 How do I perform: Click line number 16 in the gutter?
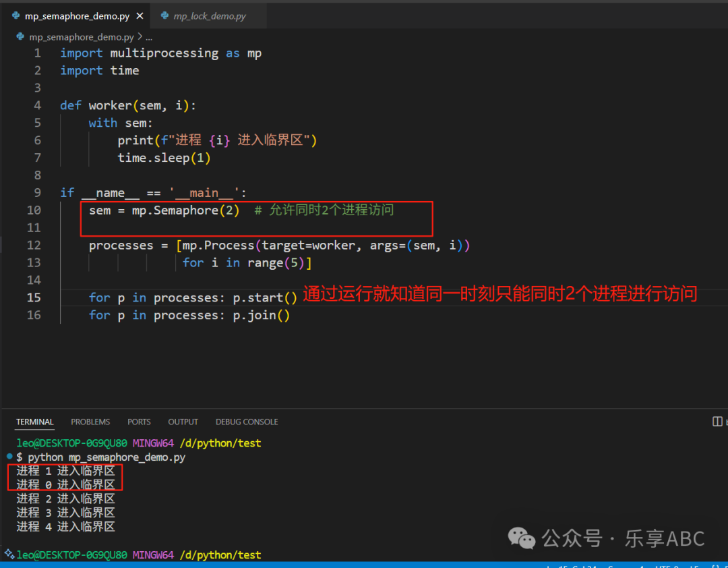pyautogui.click(x=34, y=315)
